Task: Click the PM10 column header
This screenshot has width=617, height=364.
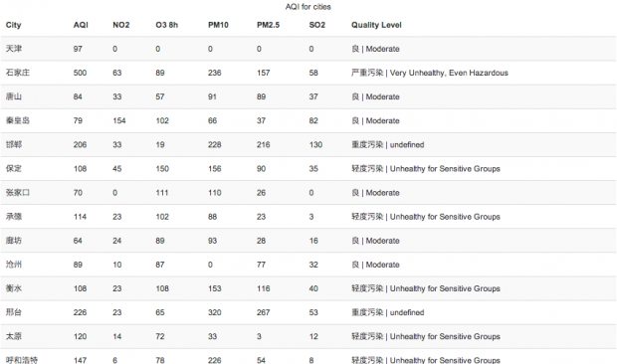Action: coord(218,25)
